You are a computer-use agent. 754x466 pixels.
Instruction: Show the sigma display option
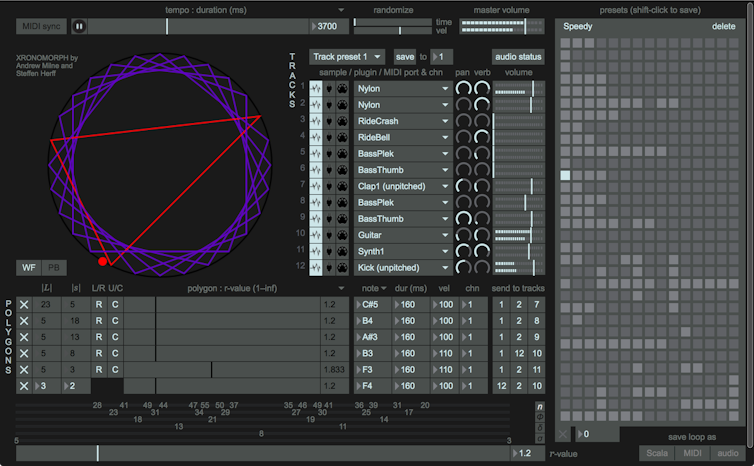[x=540, y=439]
